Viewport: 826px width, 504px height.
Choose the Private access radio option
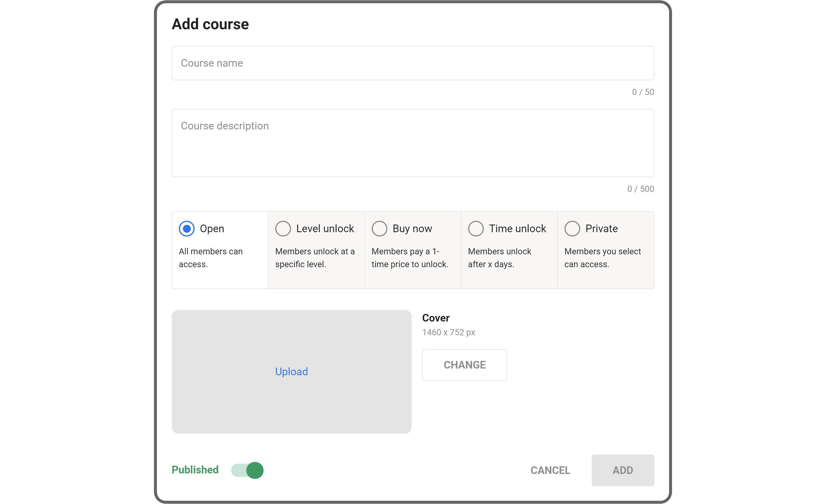coord(572,229)
